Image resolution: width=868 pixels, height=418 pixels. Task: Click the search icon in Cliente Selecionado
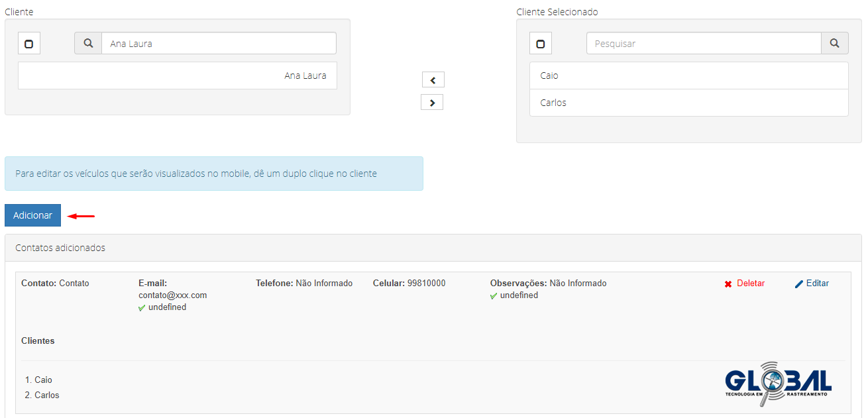click(x=834, y=44)
